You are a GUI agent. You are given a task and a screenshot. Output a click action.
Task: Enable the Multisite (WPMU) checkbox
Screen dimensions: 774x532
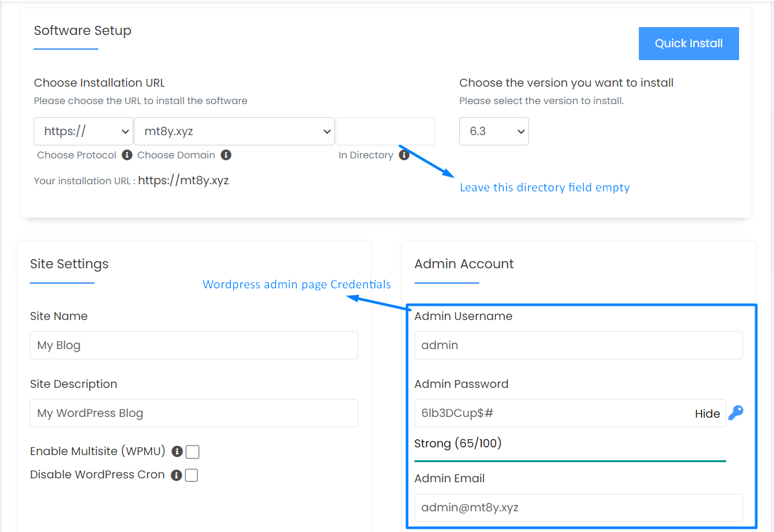pyautogui.click(x=192, y=451)
